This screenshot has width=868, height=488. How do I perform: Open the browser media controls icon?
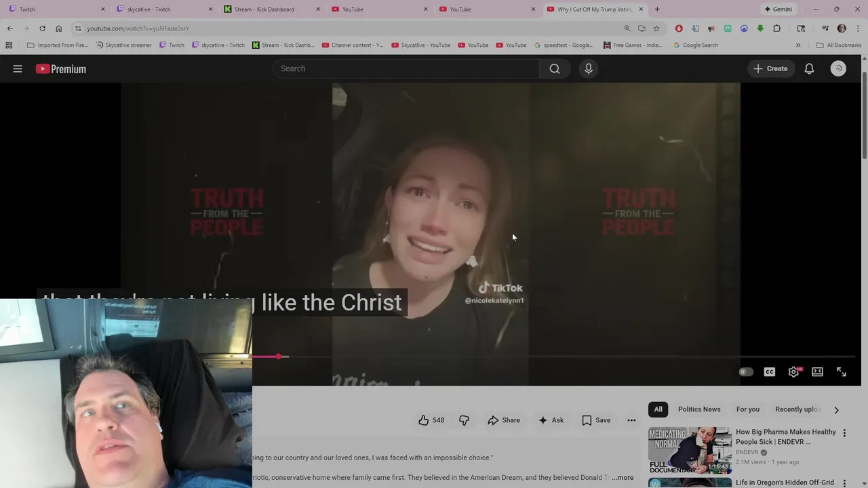pyautogui.click(x=825, y=28)
